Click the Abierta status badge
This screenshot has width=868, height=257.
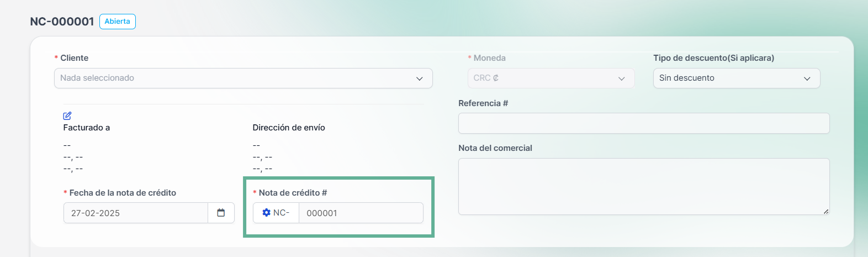pyautogui.click(x=118, y=22)
